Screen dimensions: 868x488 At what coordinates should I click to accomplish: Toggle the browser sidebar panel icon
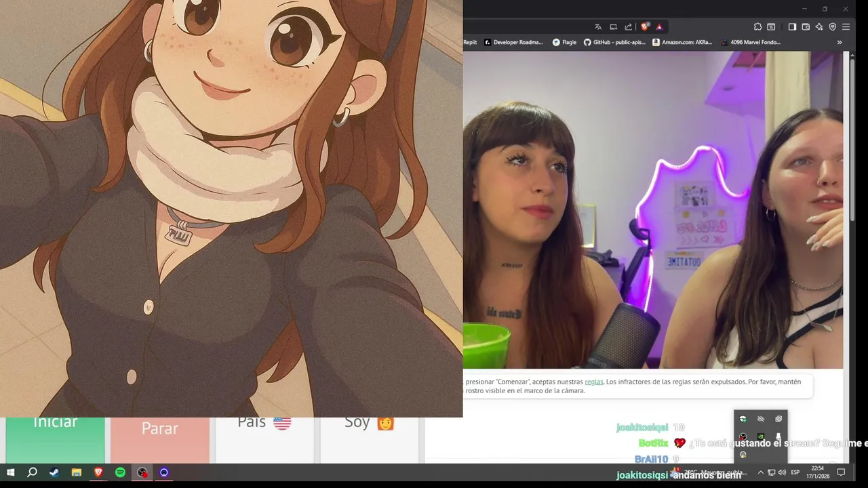coord(792,27)
